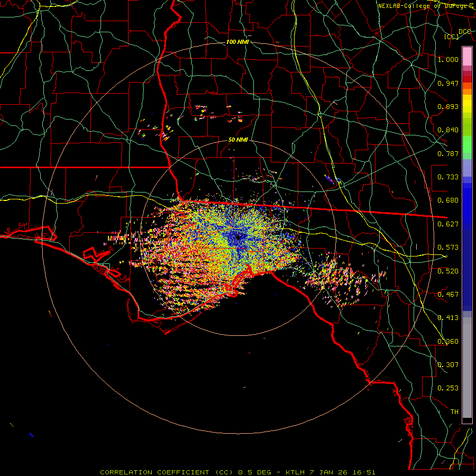Screen dimensions: 476x476
Task: Click the gray bottom section of the color bar
Action: [467, 368]
